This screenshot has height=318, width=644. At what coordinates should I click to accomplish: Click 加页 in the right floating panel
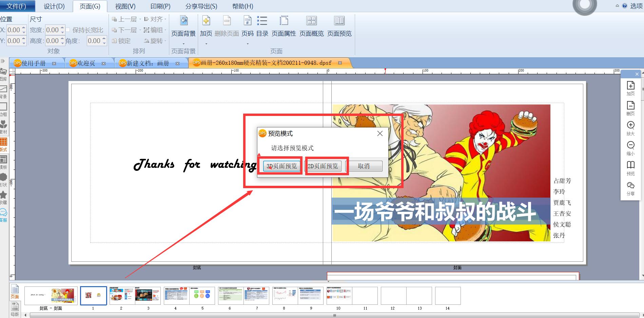point(630,88)
